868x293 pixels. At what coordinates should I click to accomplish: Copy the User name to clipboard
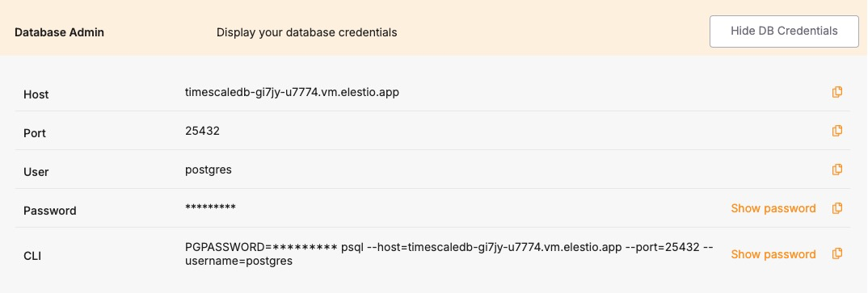coord(837,170)
